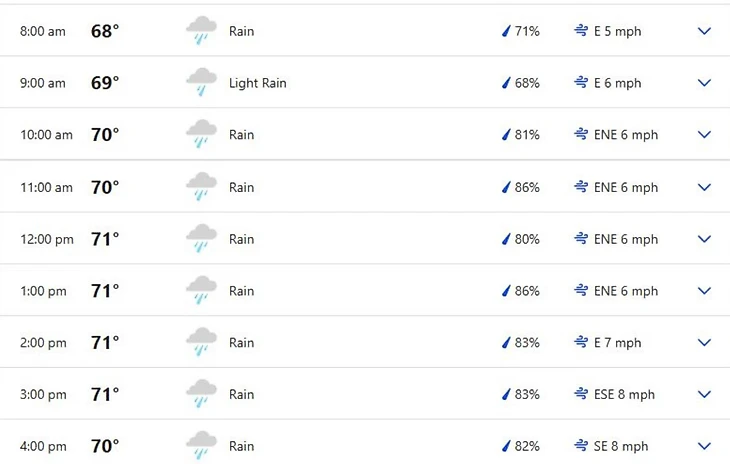The width and height of the screenshot is (730, 464).
Task: Click the wind icon beside SE 8 mph
Action: point(581,445)
